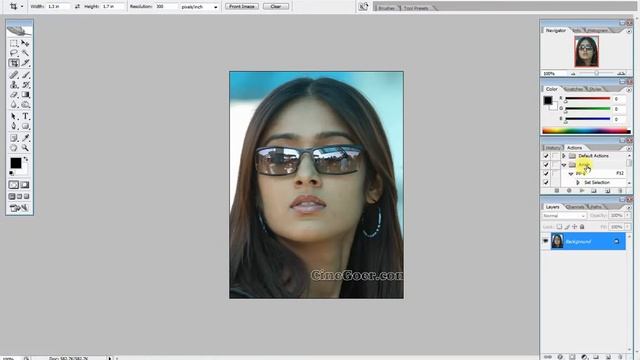640x360 pixels.
Task: Open the toggle file browser icon in options bar
Action: [x=363, y=7]
